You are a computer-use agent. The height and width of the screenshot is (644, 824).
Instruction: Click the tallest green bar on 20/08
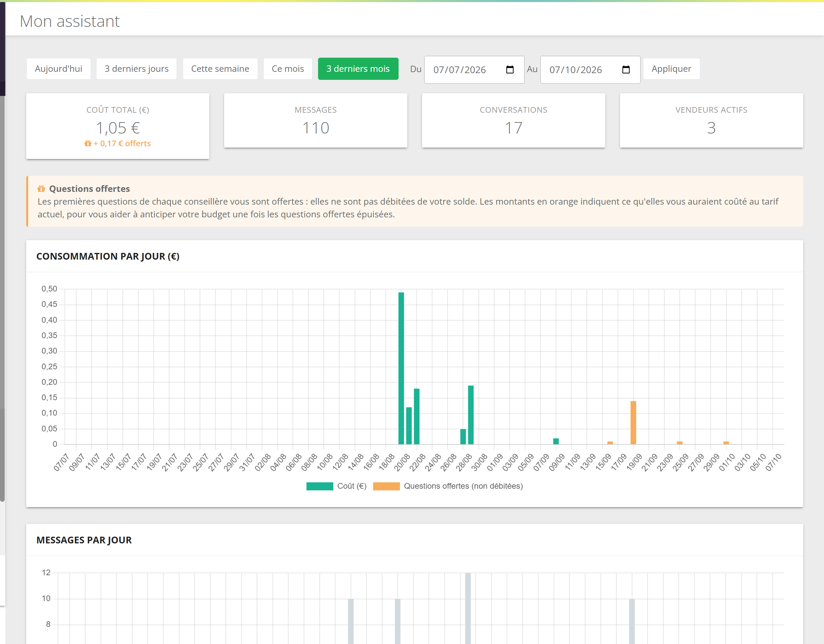pos(401,368)
